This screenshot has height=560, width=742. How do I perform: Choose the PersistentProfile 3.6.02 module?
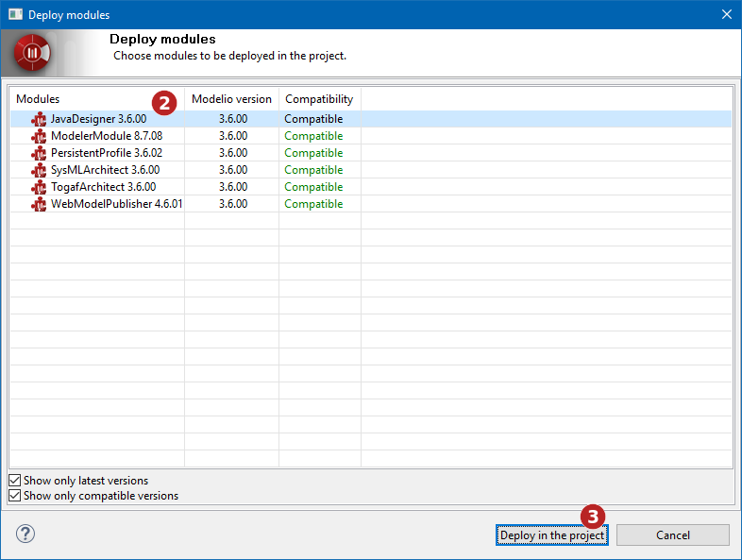106,153
